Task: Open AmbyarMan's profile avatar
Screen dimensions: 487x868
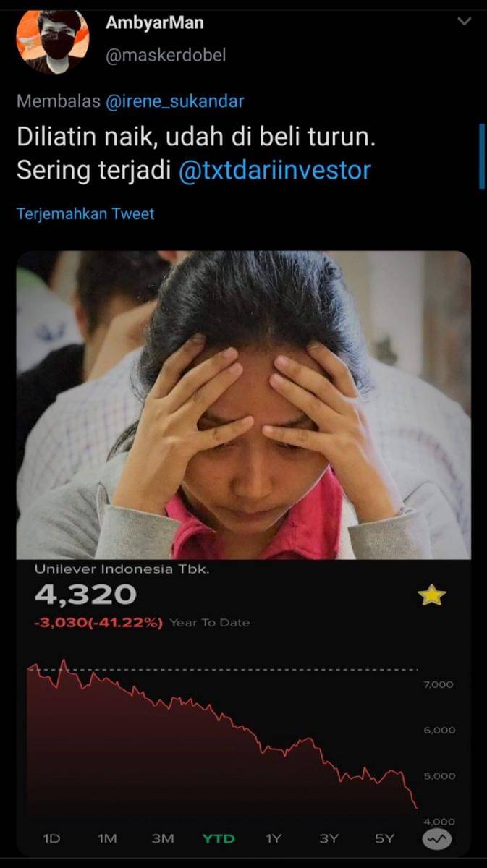Action: [53, 40]
